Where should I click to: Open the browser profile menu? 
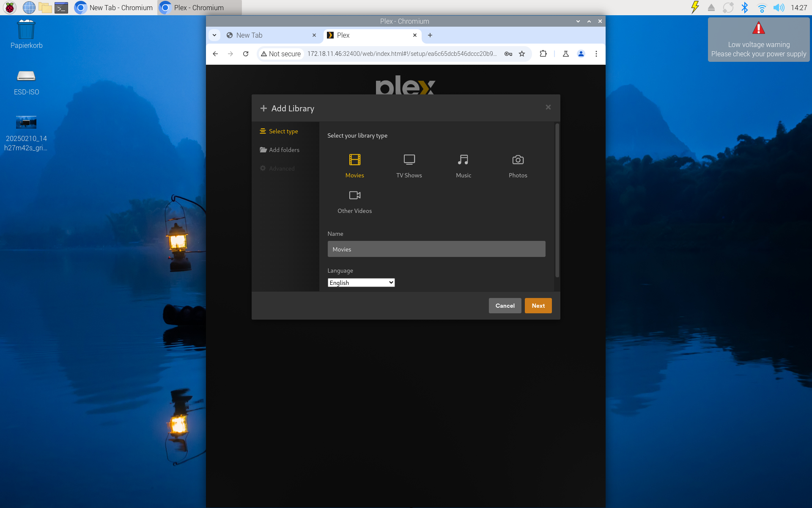581,54
